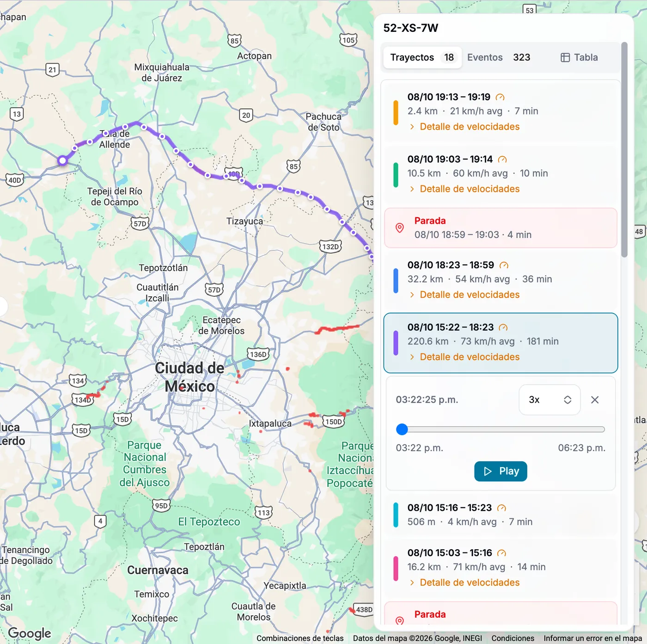Switch to the Trayectos tab
The width and height of the screenshot is (647, 644).
(422, 58)
